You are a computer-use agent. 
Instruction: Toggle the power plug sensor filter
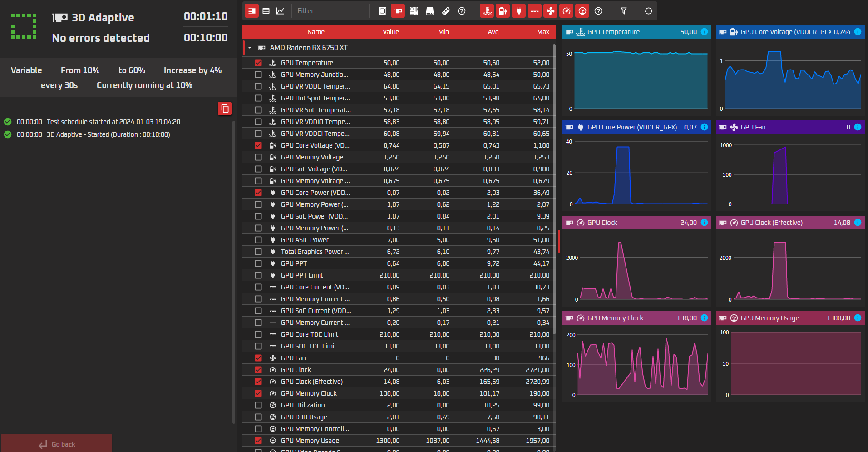coord(519,11)
